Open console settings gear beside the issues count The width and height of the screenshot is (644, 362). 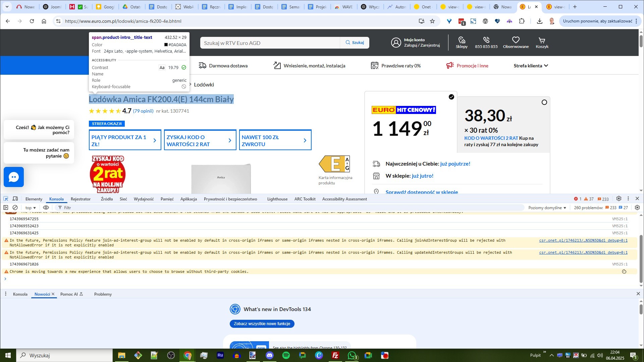(637, 208)
